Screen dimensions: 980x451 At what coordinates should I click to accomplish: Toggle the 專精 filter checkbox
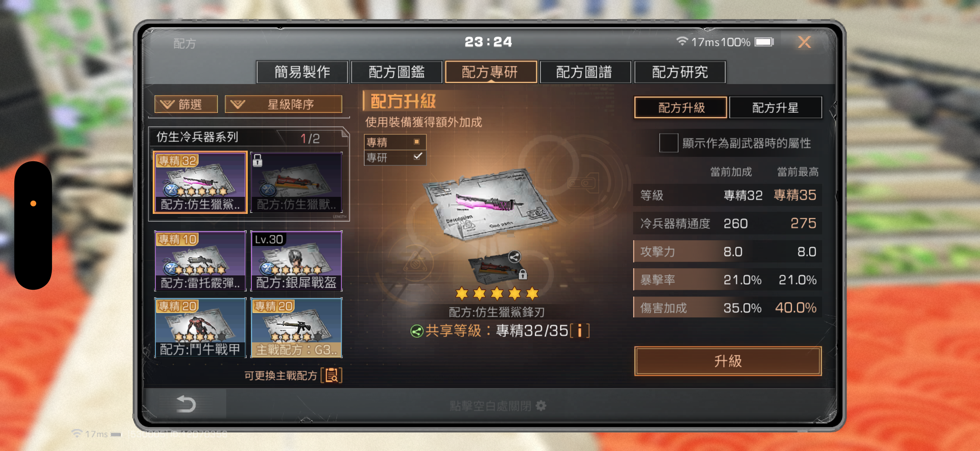(x=417, y=142)
